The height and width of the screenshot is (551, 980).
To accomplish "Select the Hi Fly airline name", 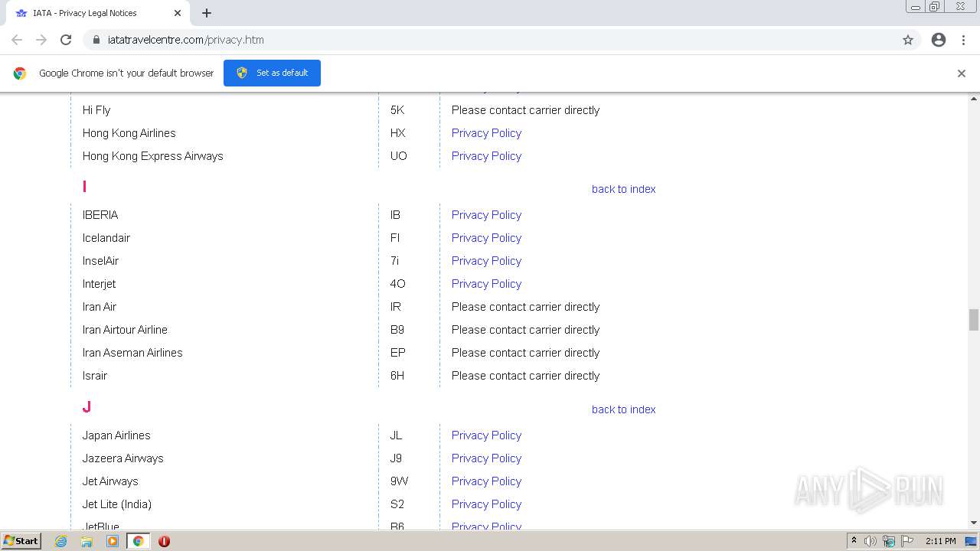I will (x=96, y=110).
